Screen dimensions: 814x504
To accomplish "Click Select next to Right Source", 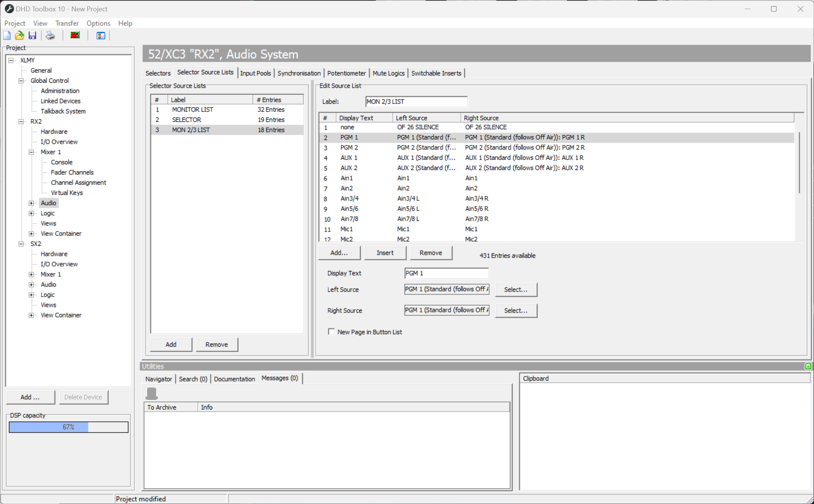I will click(516, 310).
